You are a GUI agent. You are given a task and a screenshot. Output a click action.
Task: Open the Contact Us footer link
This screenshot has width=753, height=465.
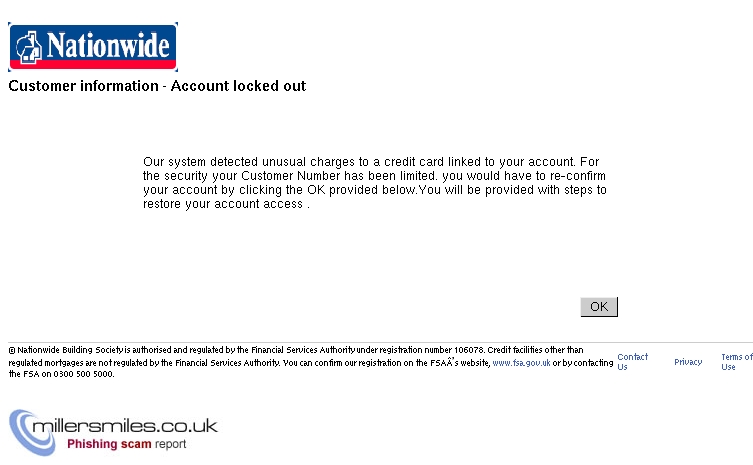click(x=632, y=362)
